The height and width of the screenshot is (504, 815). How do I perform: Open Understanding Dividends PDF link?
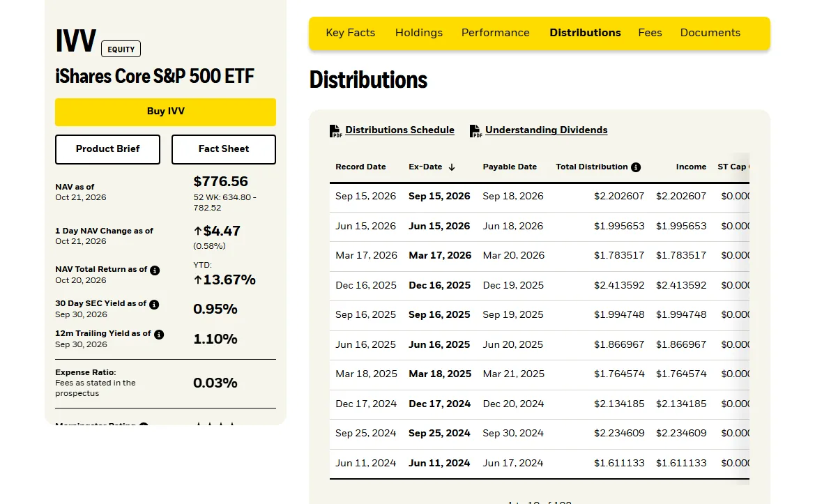pyautogui.click(x=547, y=130)
